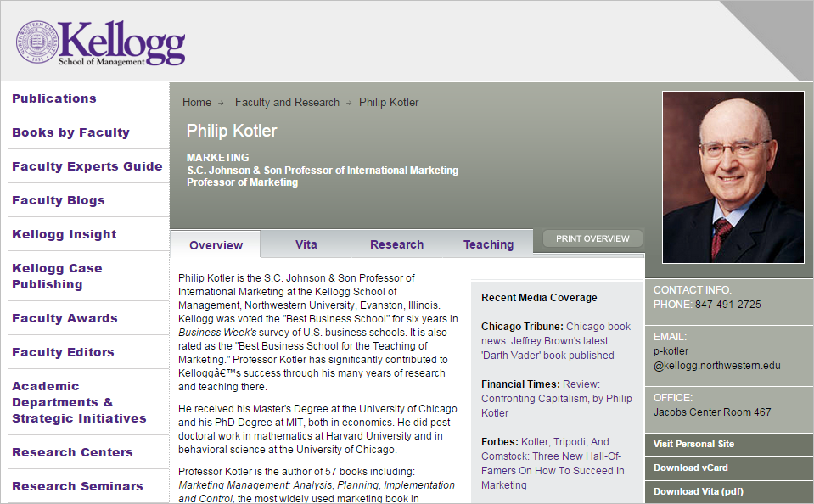Image resolution: width=814 pixels, height=504 pixels.
Task: Visit Faculty Blogs page
Action: click(x=58, y=200)
